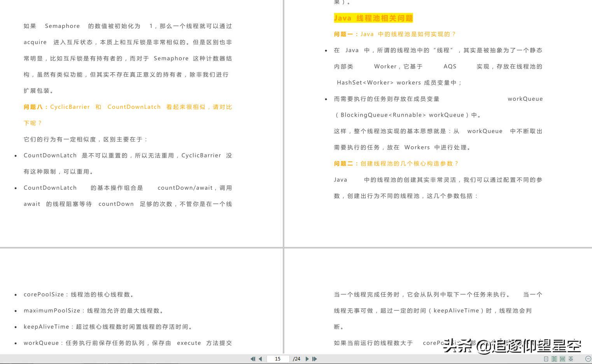Screen dimensions: 592x364
Task: Click the line starting 数，创建出行为不同的线程池
Action: click(x=406, y=196)
